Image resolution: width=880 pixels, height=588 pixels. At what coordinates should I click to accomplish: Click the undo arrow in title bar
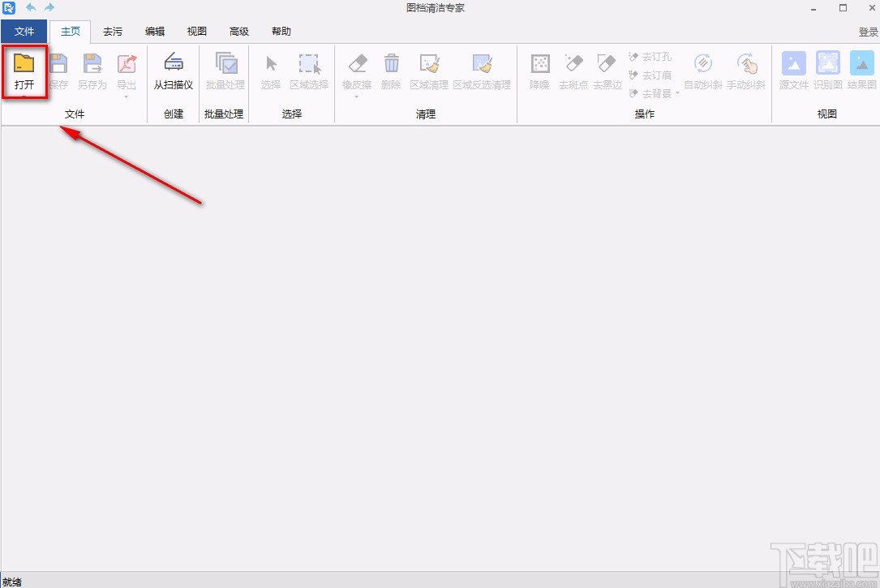[31, 7]
